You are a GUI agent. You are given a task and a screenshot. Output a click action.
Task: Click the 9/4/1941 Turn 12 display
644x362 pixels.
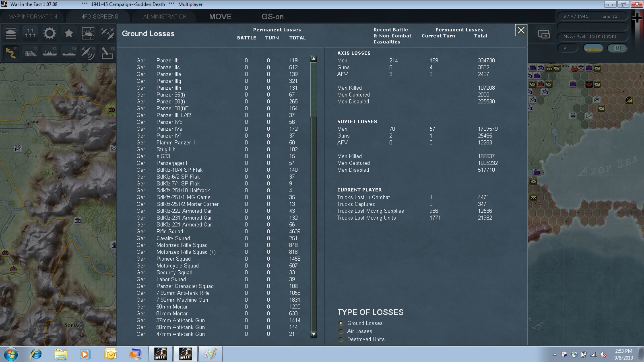click(592, 16)
